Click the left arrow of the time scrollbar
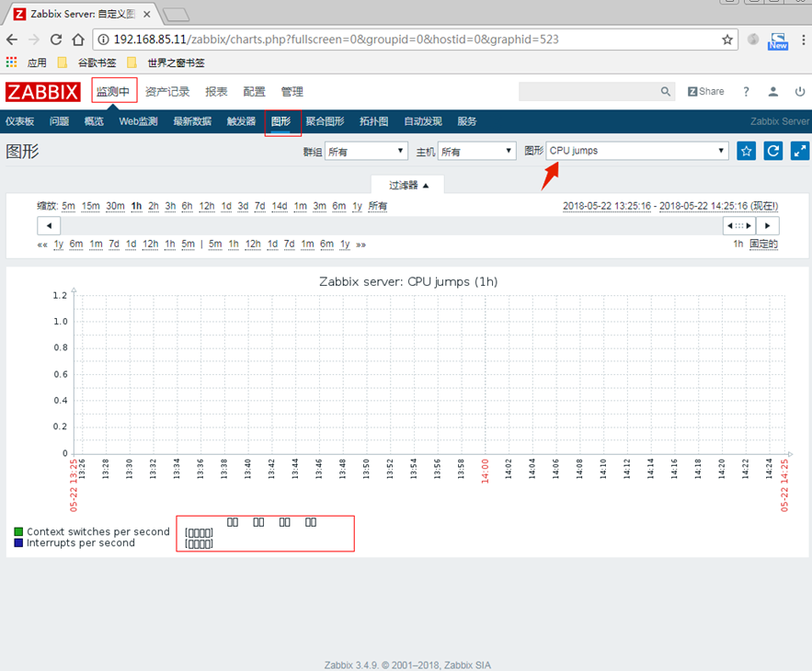Viewport: 812px width, 671px height. point(49,226)
